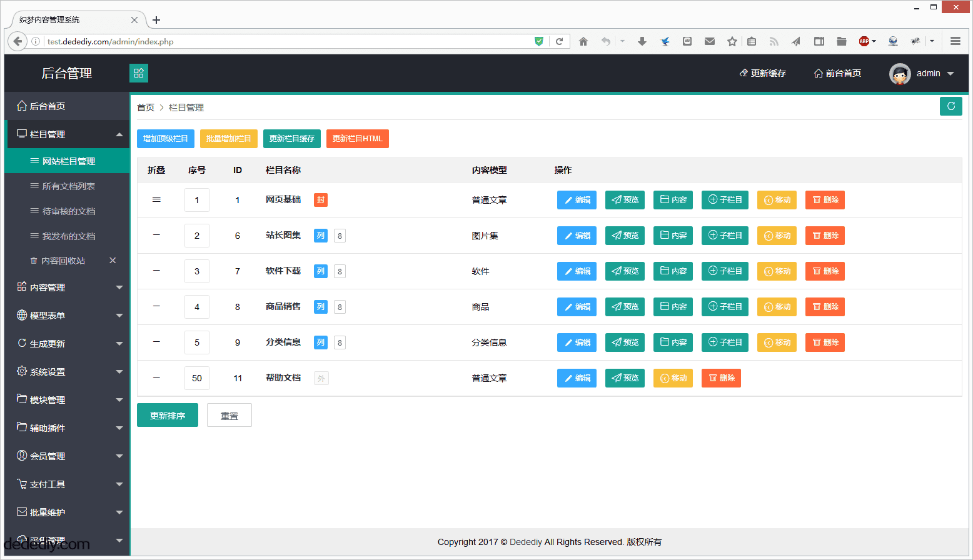The height and width of the screenshot is (560, 973).
Task: Click the browser downloads arrow icon
Action: click(642, 41)
